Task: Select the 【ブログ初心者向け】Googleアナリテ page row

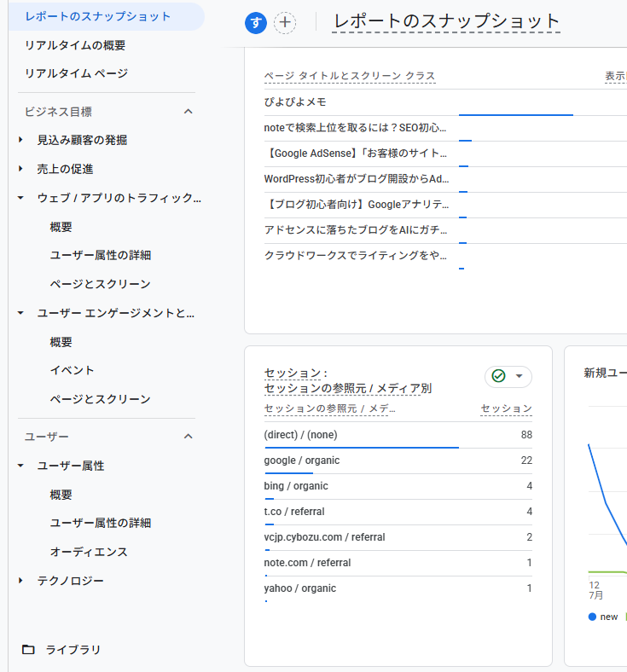Action: [x=357, y=205]
